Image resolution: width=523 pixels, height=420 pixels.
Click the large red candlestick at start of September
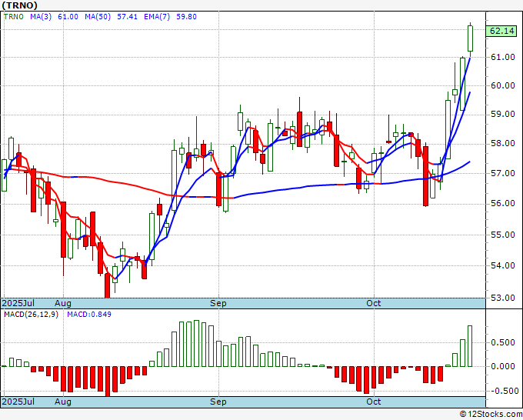[218, 189]
